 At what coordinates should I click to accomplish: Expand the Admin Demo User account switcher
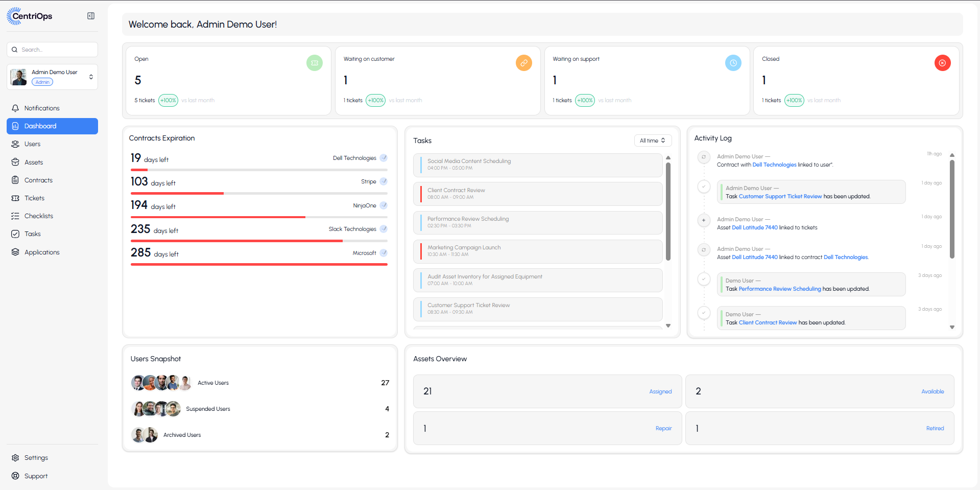click(x=91, y=77)
